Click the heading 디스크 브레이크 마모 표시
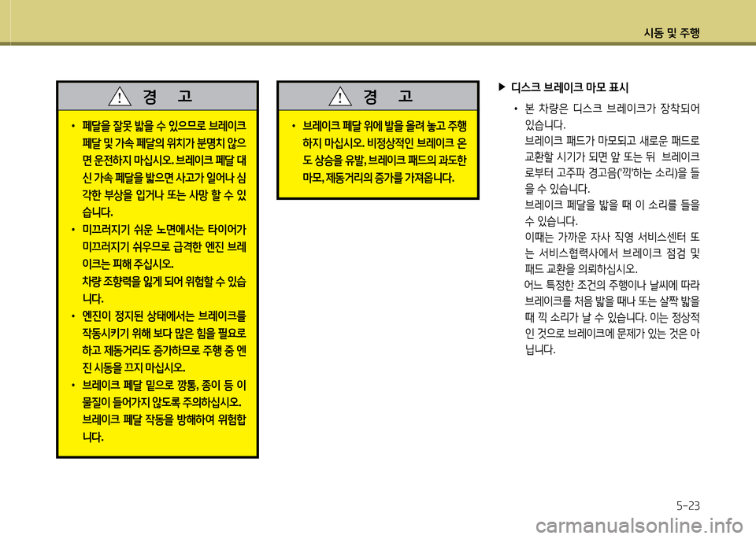 [569, 87]
